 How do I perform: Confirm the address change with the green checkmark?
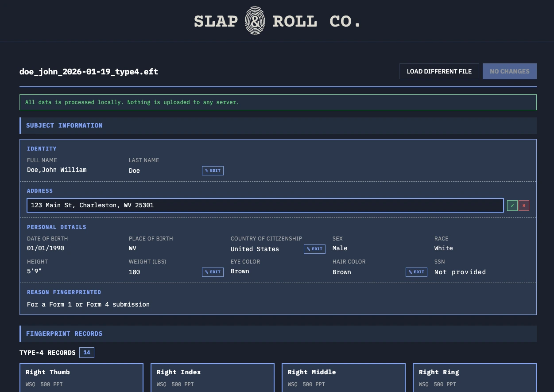[512, 205]
